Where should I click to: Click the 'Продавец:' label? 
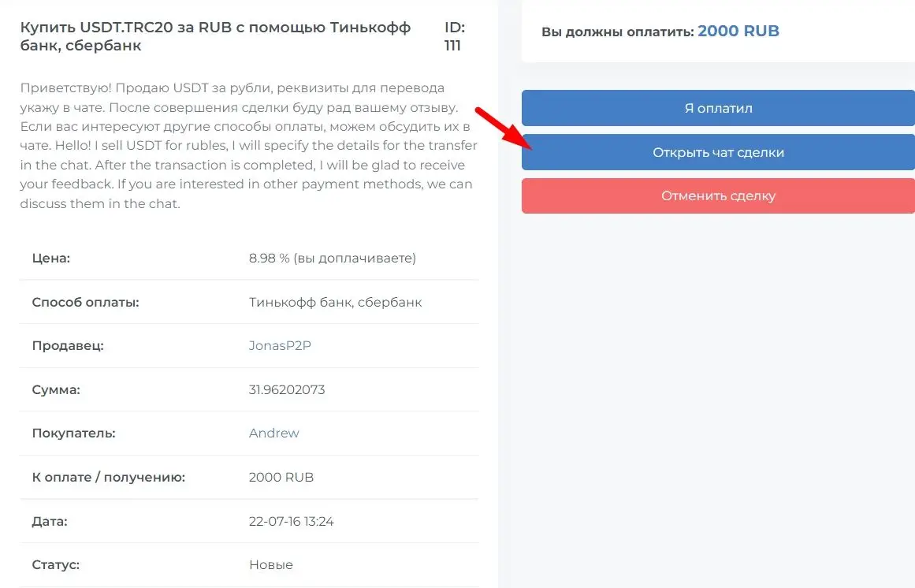(x=68, y=345)
